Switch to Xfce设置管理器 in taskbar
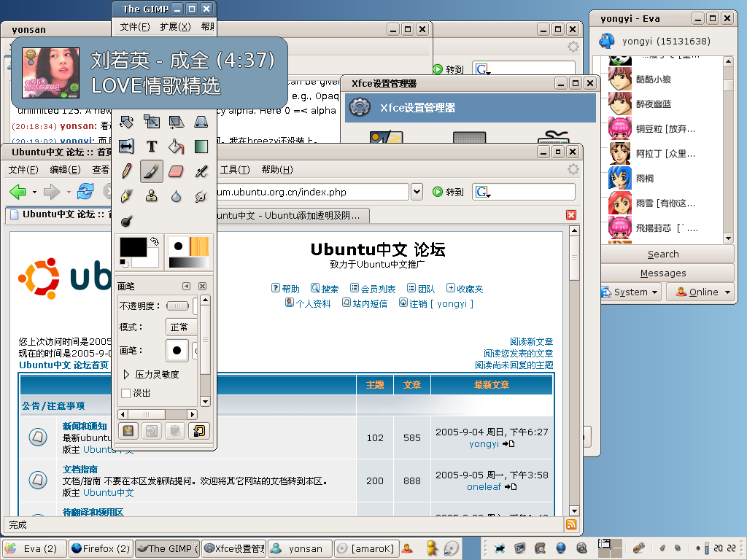Viewport: 747px width, 560px height. (x=234, y=548)
